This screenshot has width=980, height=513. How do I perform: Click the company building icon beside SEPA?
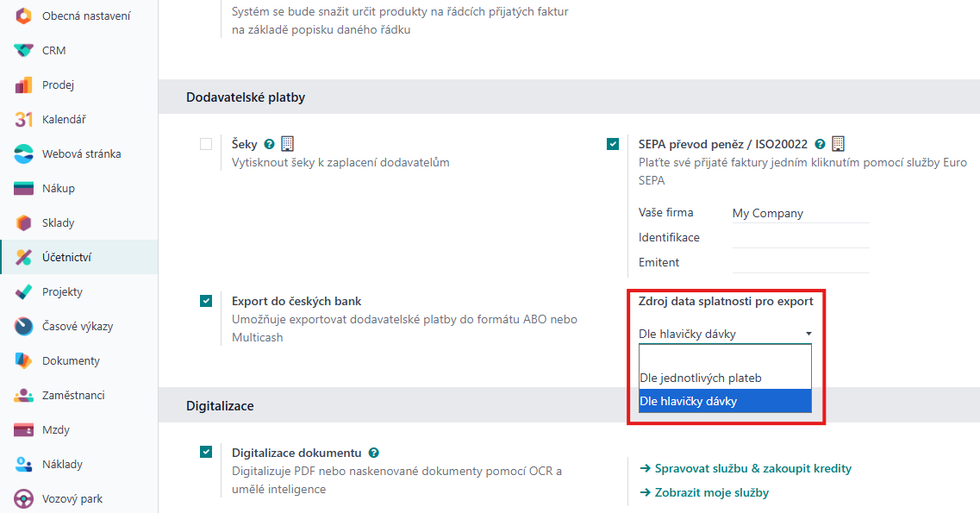(x=838, y=144)
